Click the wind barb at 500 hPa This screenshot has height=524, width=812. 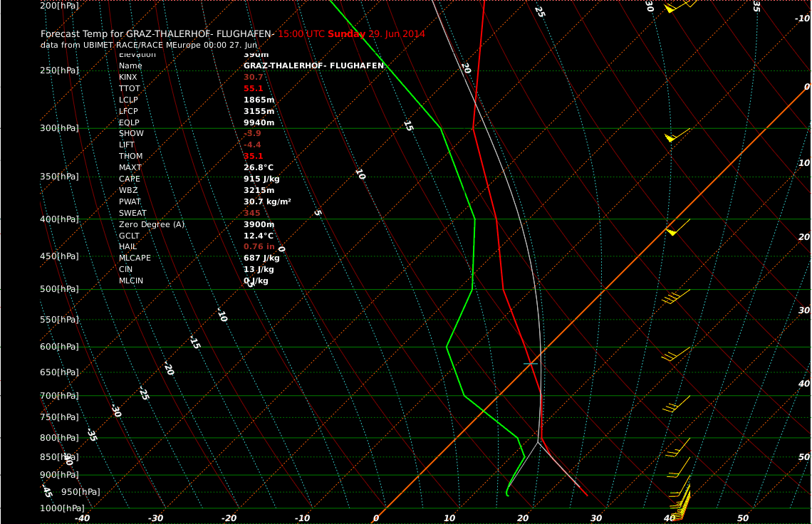click(676, 296)
